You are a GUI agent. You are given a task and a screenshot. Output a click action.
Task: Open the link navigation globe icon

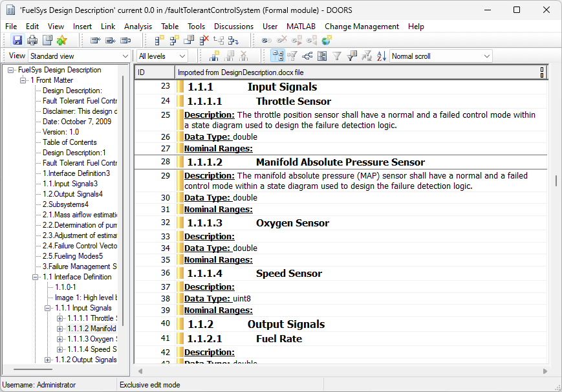(325, 40)
